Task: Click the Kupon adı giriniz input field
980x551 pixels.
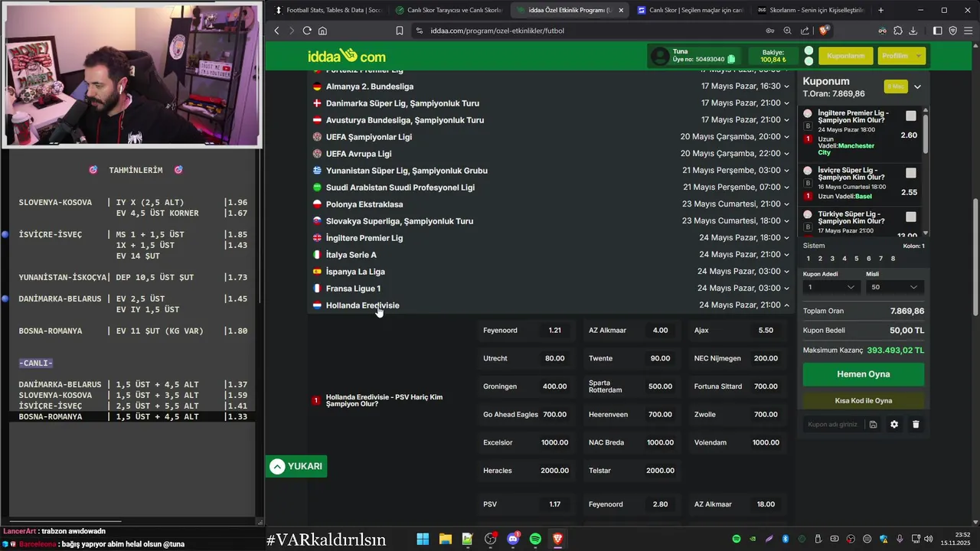Action: pyautogui.click(x=833, y=424)
